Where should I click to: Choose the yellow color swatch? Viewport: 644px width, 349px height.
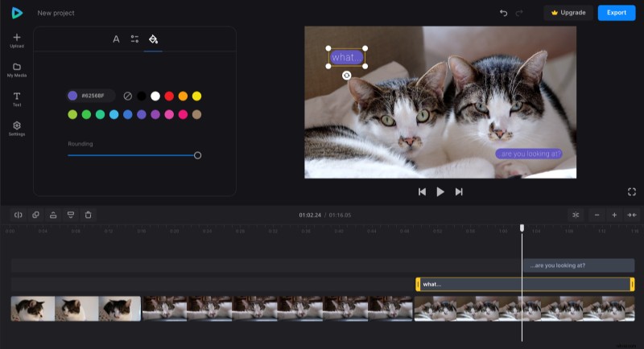coord(196,96)
